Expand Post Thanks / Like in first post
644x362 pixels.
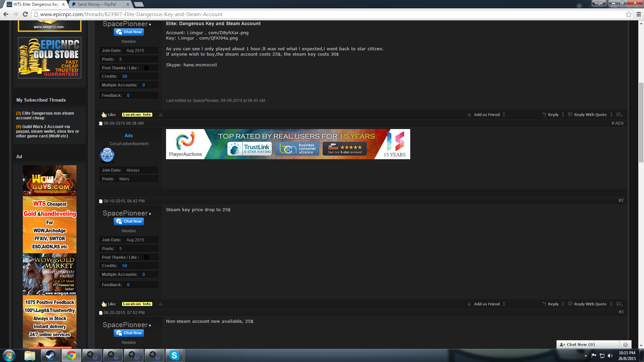point(146,68)
